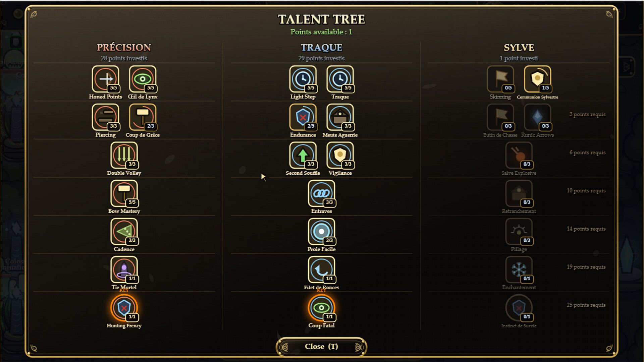Click the Hunting Frenzy key talent
644x362 pixels.
point(124,308)
